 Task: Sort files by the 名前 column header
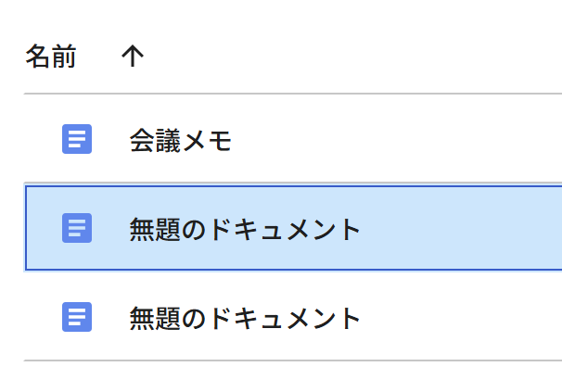point(50,56)
